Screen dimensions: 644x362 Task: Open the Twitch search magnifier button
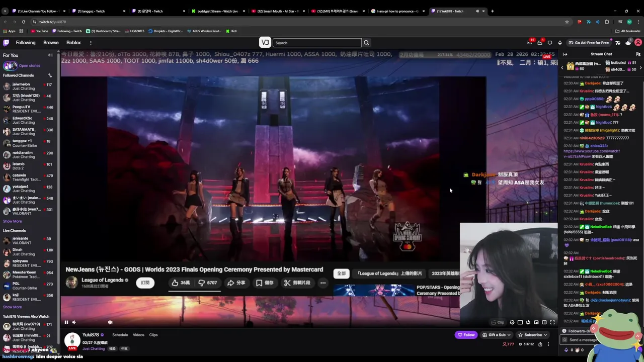(x=366, y=43)
